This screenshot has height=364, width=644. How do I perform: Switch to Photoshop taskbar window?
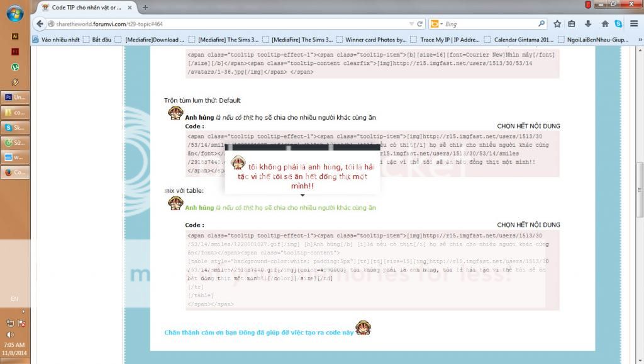[15, 97]
